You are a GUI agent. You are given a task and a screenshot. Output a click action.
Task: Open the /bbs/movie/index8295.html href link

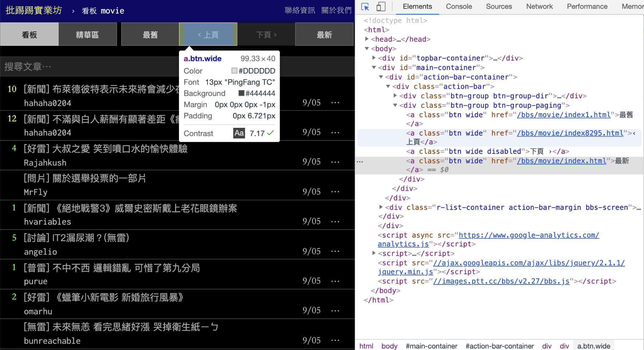tap(570, 133)
